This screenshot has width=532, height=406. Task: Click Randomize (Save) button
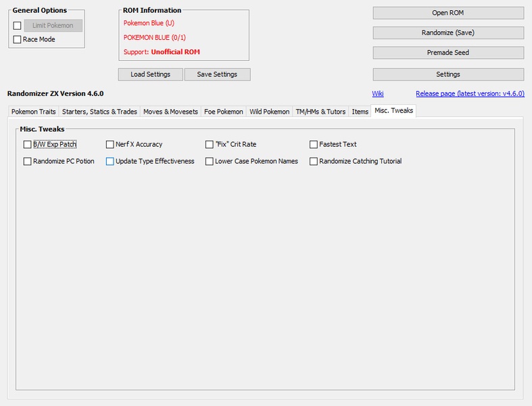click(448, 33)
